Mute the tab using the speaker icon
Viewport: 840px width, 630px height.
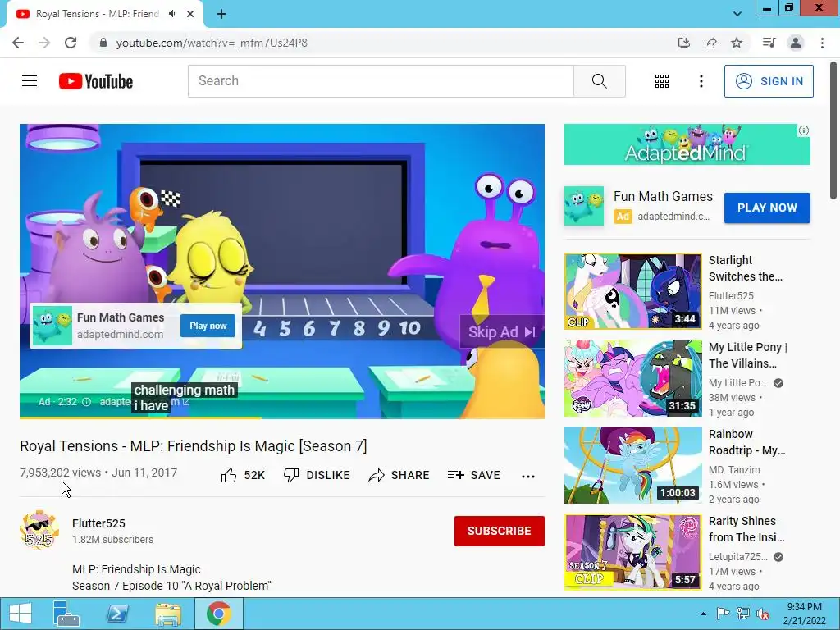pyautogui.click(x=172, y=14)
